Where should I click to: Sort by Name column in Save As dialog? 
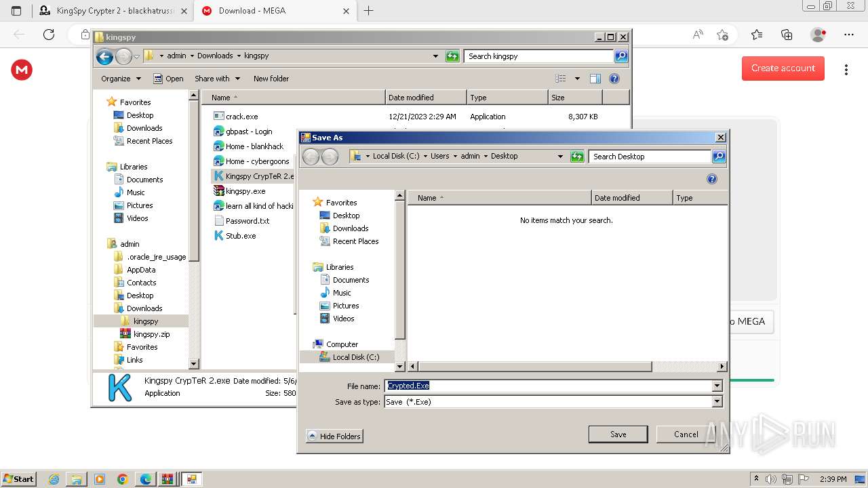500,198
